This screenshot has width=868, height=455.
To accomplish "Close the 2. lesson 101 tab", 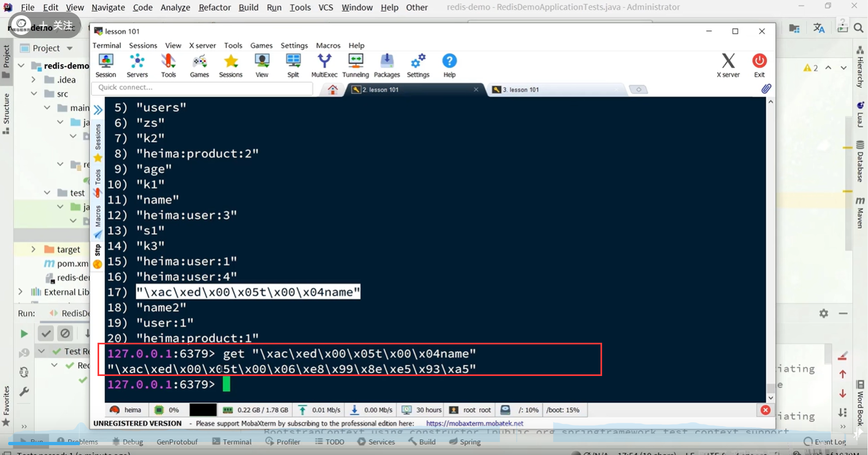I will tap(476, 89).
